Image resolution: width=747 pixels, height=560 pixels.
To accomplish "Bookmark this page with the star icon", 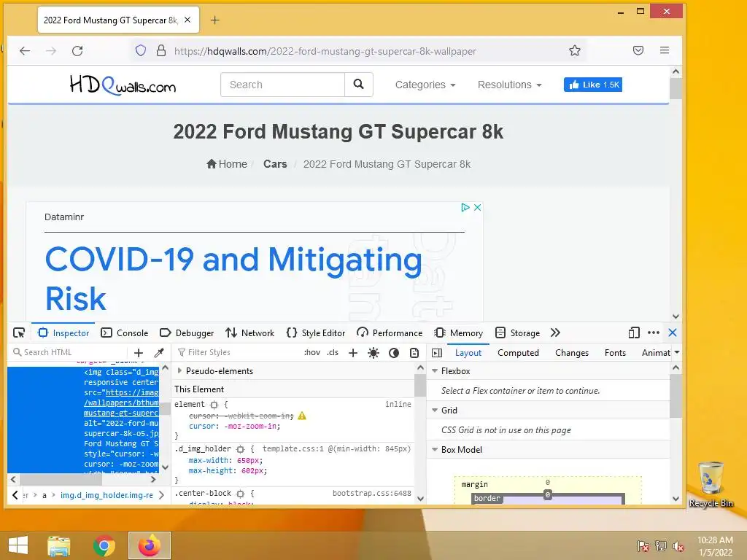I will [575, 50].
